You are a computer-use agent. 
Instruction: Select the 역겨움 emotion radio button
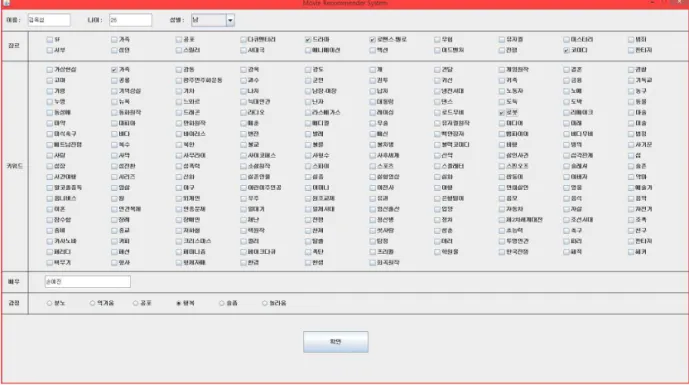(x=92, y=303)
